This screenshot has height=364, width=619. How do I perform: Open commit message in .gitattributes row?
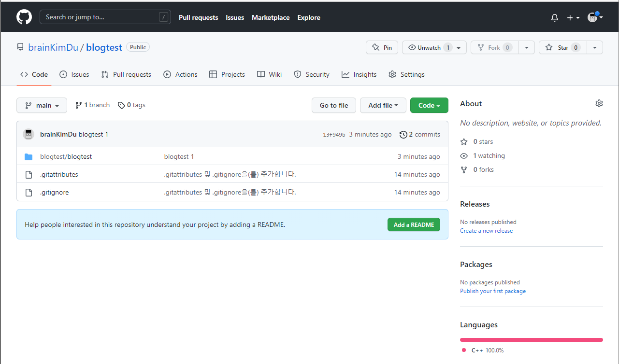[230, 174]
